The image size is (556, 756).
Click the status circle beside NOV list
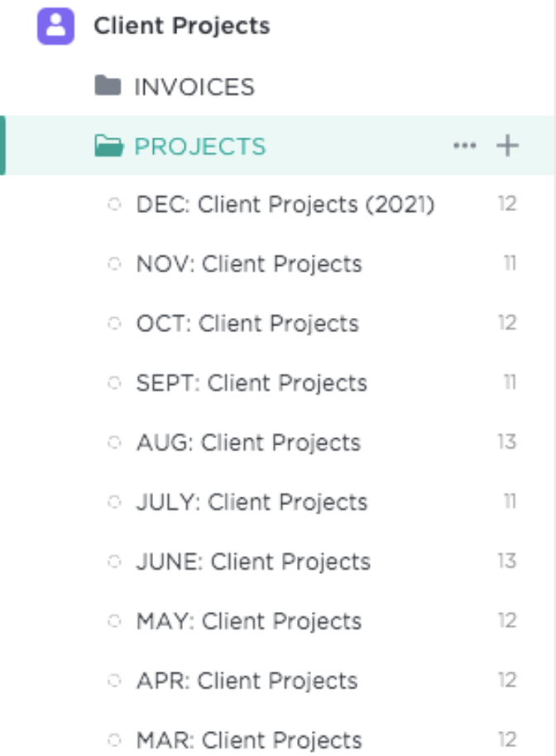pos(115,264)
